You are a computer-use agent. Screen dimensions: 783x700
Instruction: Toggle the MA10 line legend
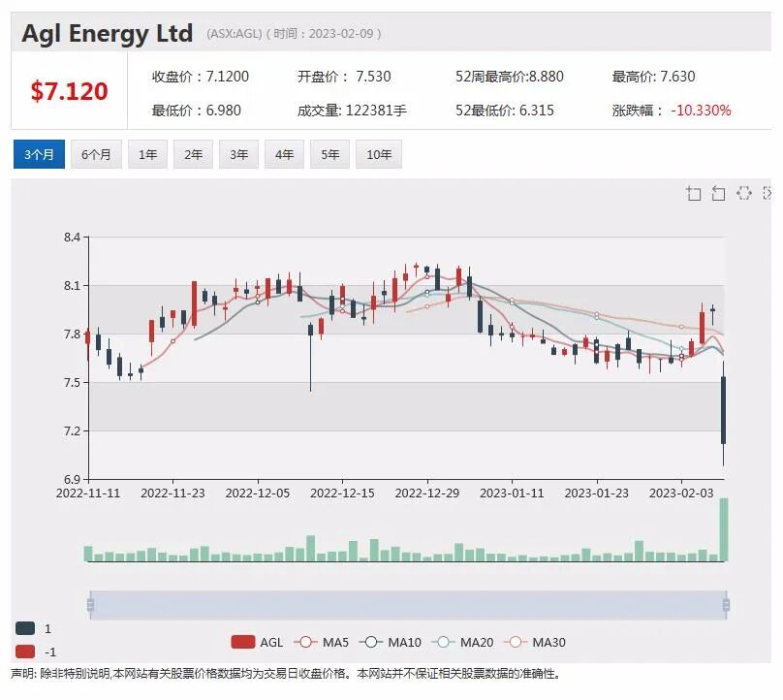[x=390, y=642]
